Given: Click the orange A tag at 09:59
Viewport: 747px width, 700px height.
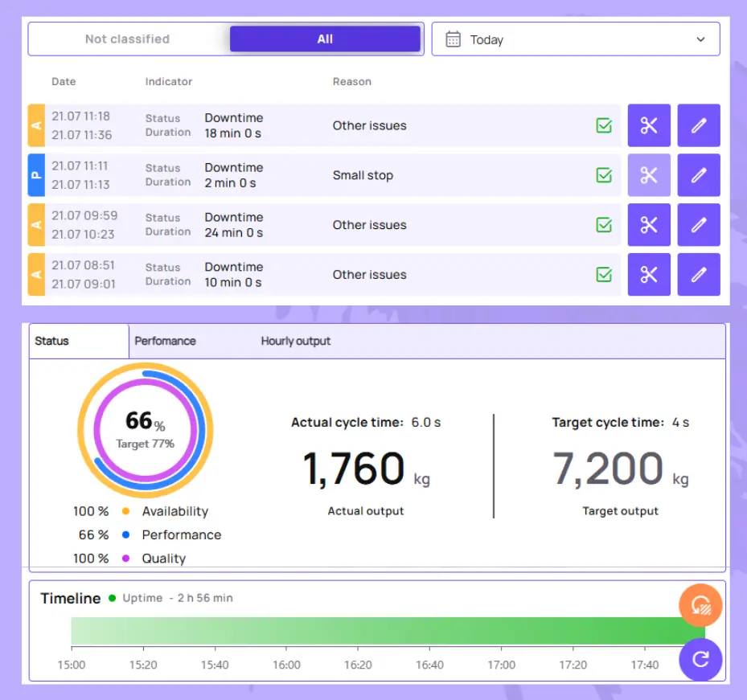Looking at the screenshot, I should pyautogui.click(x=36, y=225).
